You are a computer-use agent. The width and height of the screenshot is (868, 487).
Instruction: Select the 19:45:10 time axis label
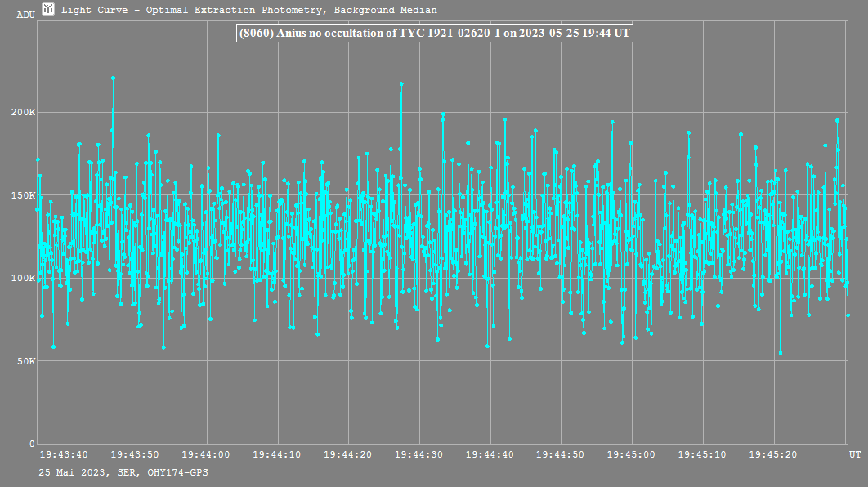pyautogui.click(x=703, y=454)
